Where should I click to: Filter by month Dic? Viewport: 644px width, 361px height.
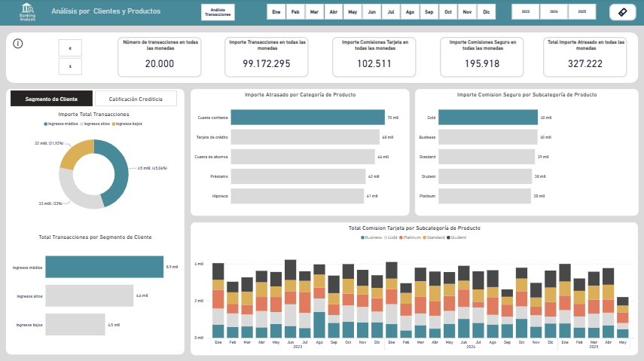tap(487, 12)
